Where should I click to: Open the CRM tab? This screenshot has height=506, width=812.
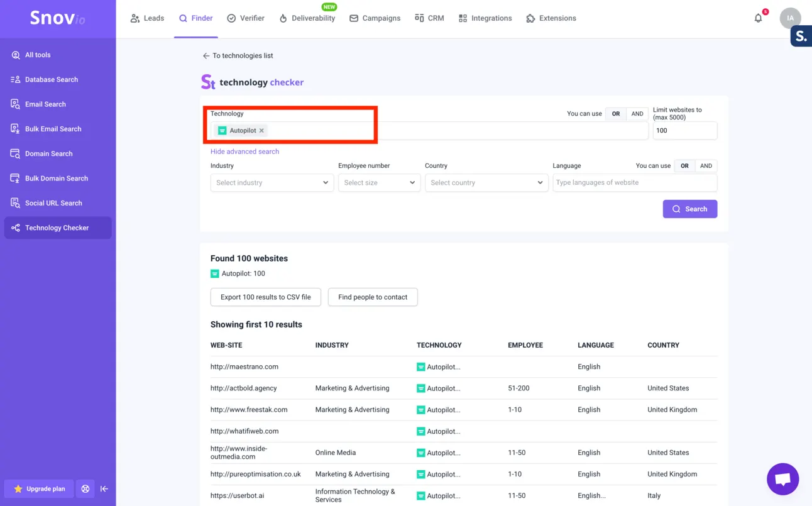[430, 18]
